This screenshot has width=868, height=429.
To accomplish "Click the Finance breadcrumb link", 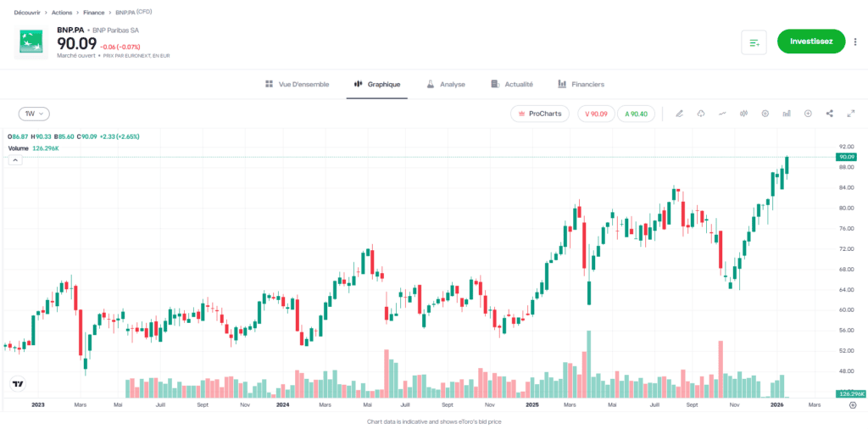I will (94, 14).
